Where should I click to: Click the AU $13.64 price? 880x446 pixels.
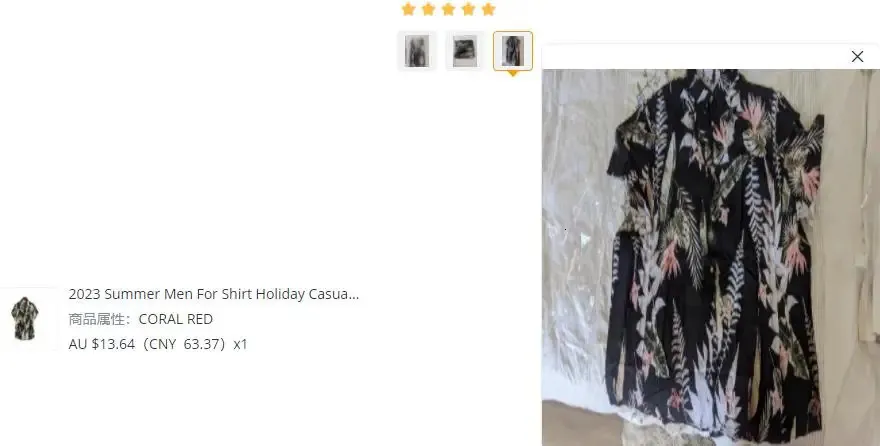click(102, 344)
